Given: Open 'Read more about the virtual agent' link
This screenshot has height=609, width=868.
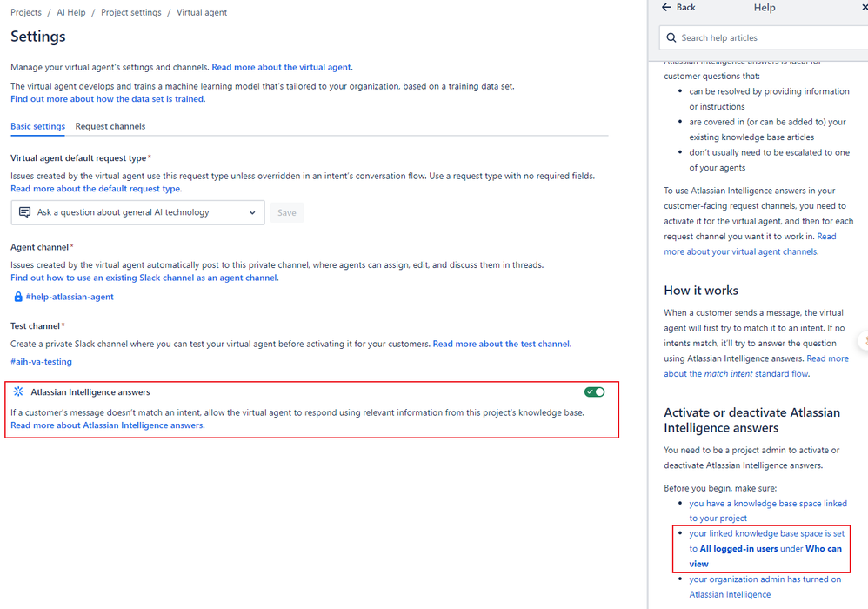Looking at the screenshot, I should point(282,67).
